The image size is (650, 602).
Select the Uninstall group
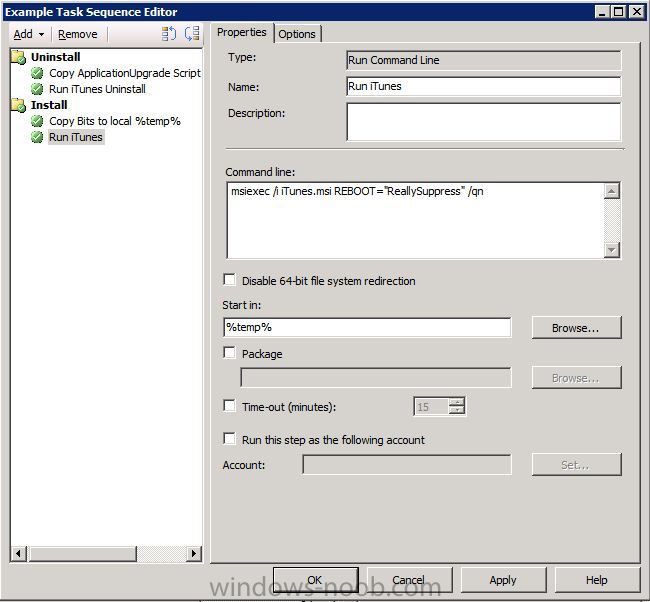[x=56, y=57]
